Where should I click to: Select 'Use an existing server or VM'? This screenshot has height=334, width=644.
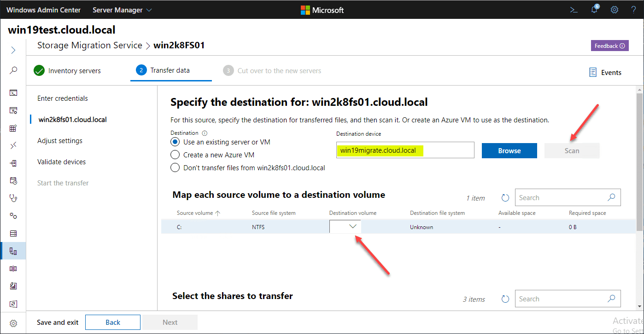coord(175,142)
